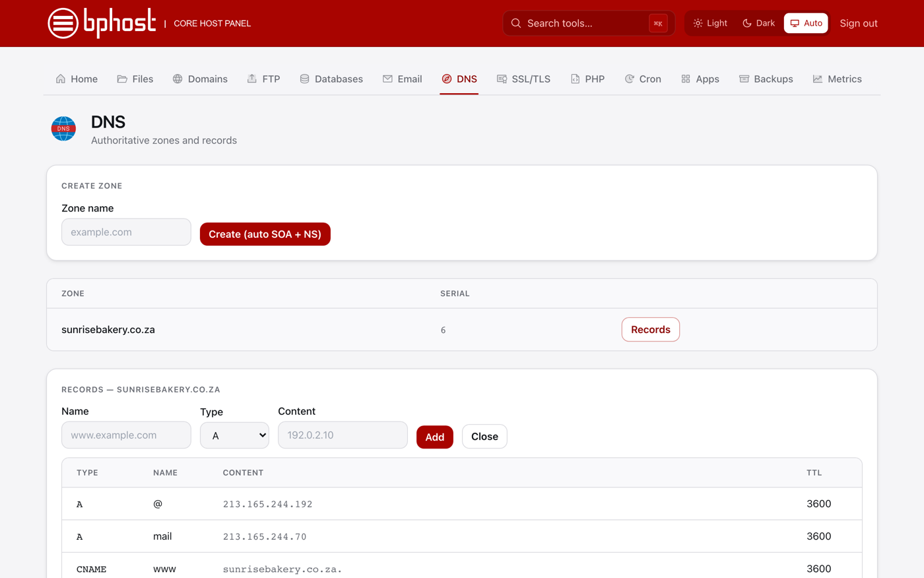Click the Cron clock icon

coord(630,79)
